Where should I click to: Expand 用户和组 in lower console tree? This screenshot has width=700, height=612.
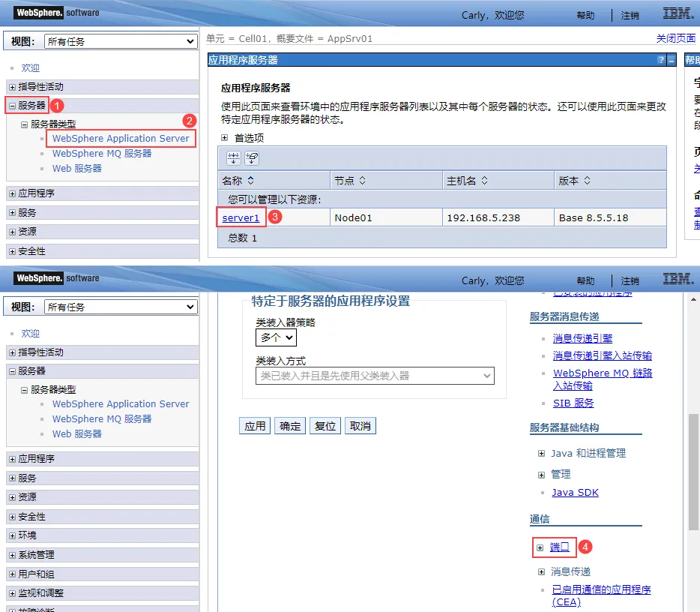click(x=13, y=574)
